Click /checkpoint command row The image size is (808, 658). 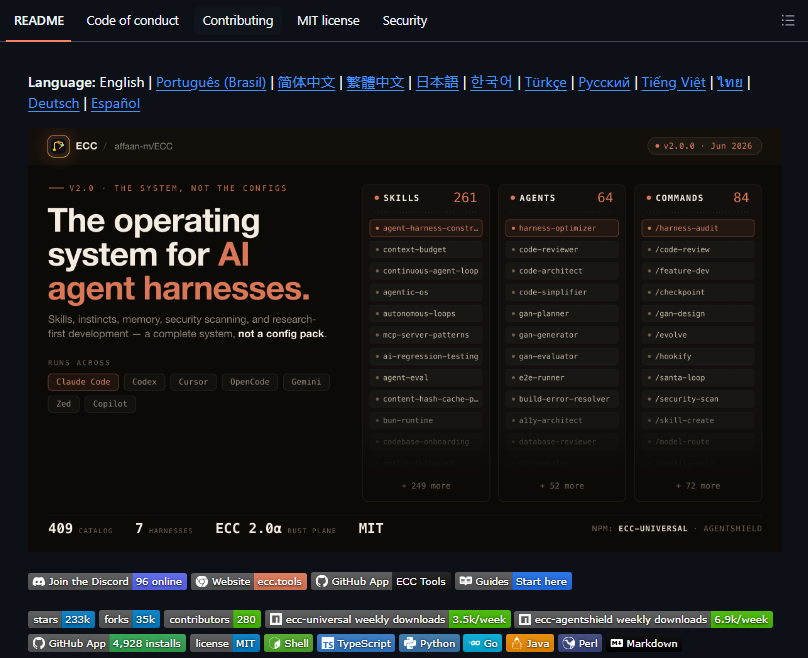click(x=698, y=292)
